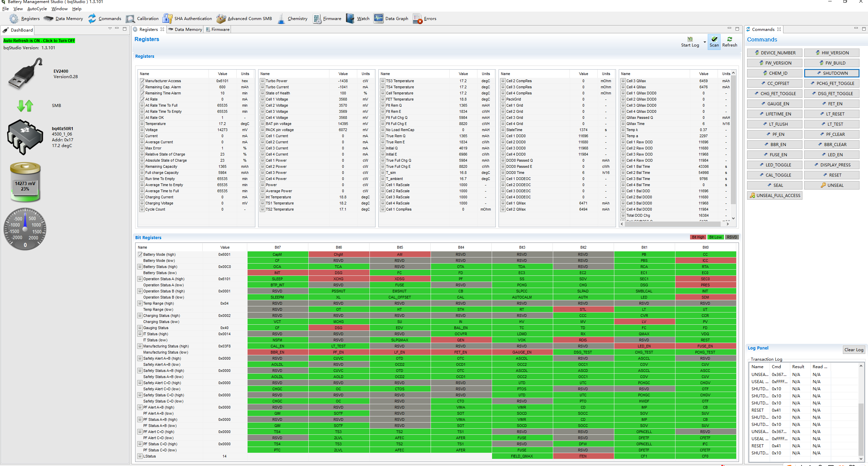Send the SHUTDOWN command
Image resolution: width=868 pixels, height=466 pixels.
tap(831, 73)
